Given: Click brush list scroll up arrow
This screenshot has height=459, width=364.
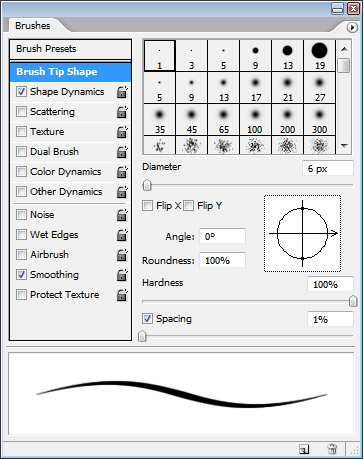Looking at the screenshot, I should tap(344, 49).
